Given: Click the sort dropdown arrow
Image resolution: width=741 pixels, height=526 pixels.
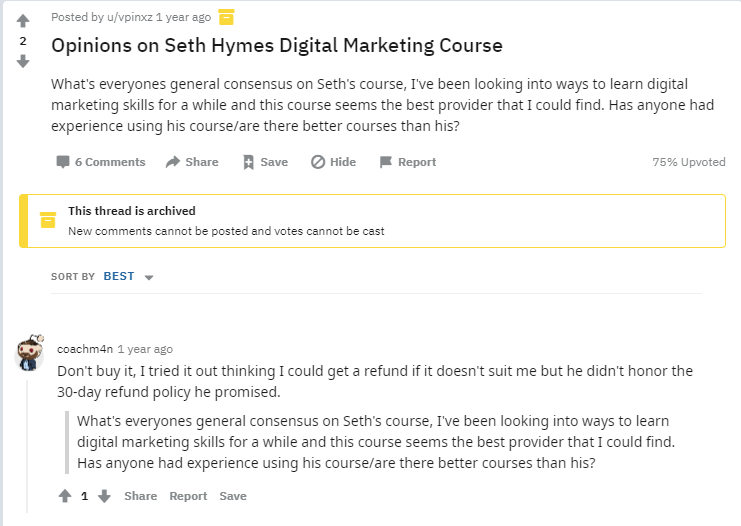Looking at the screenshot, I should pos(149,277).
